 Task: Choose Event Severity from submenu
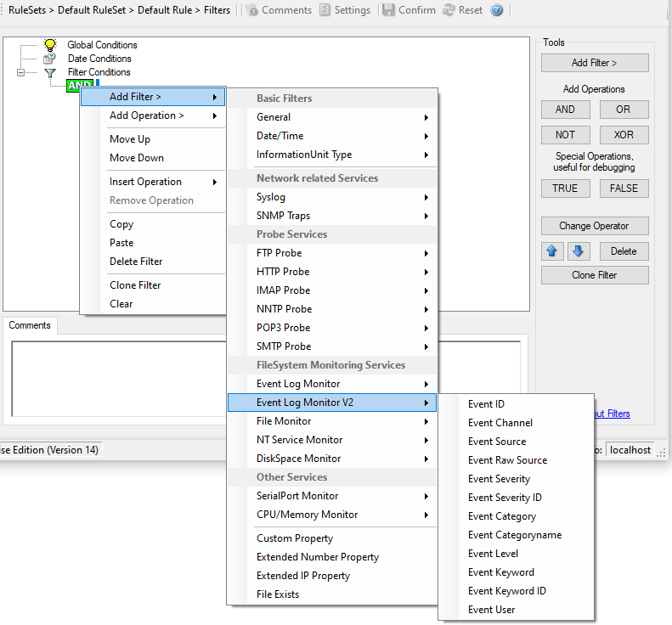tap(499, 479)
